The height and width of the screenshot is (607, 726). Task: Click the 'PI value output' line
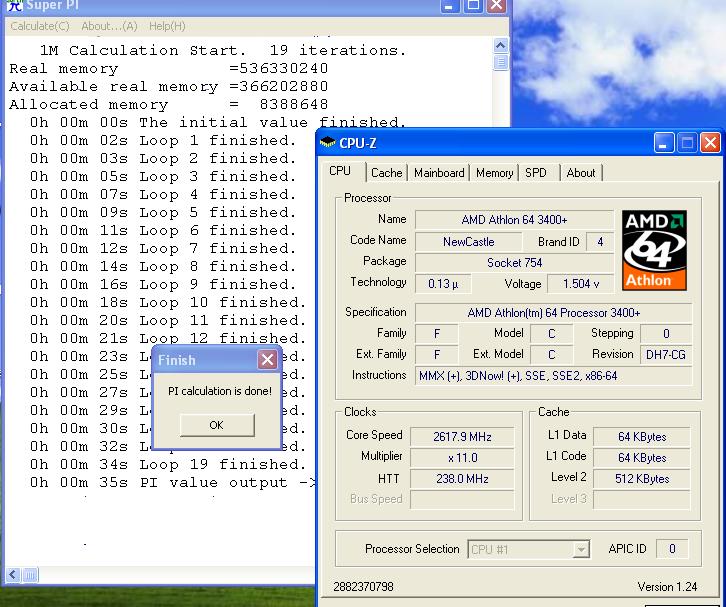pos(172,482)
